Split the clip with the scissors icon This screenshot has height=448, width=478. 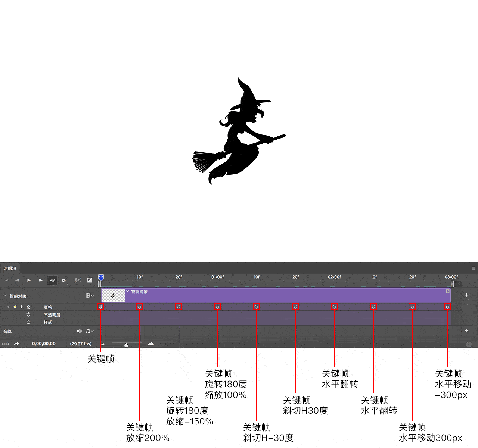(78, 280)
